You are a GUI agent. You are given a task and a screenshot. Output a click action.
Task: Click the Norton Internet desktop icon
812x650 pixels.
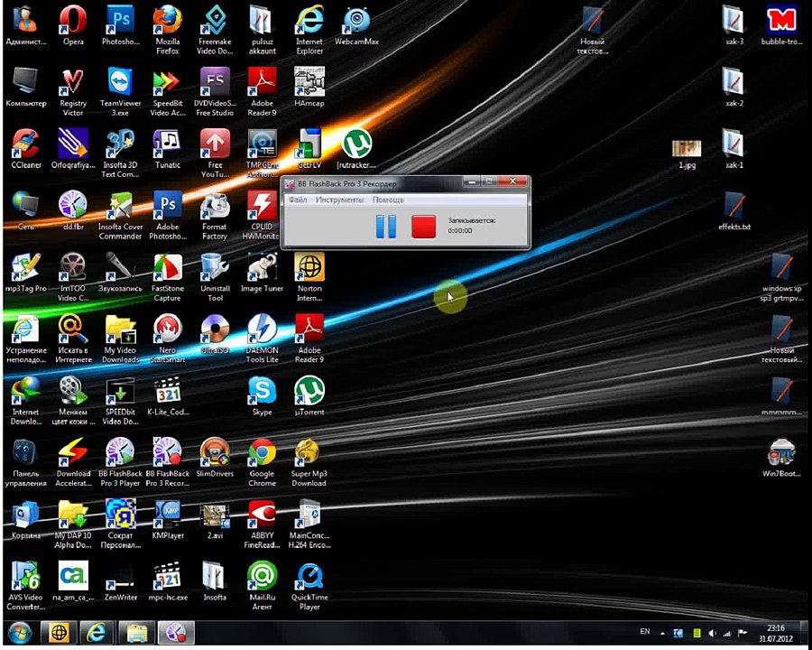click(309, 277)
